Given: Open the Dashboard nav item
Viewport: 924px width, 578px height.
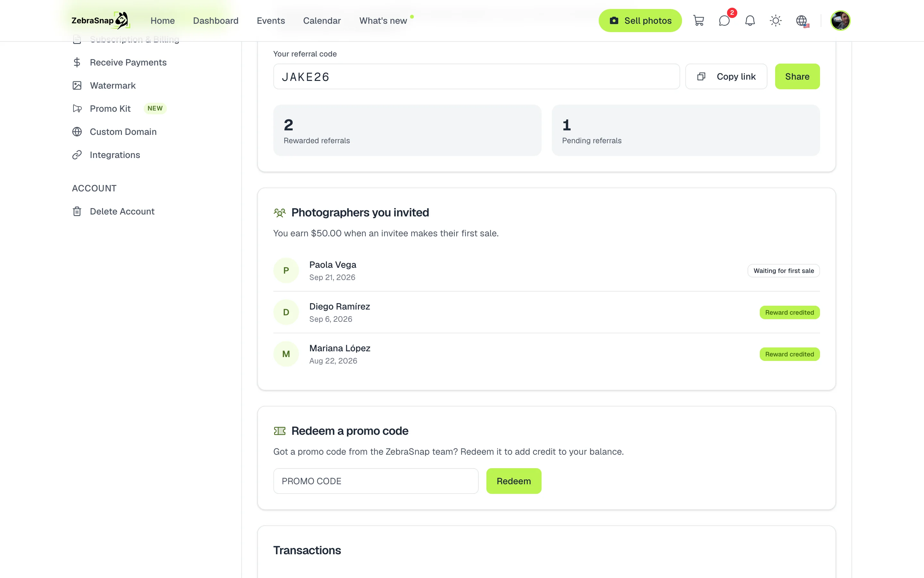Looking at the screenshot, I should (216, 21).
